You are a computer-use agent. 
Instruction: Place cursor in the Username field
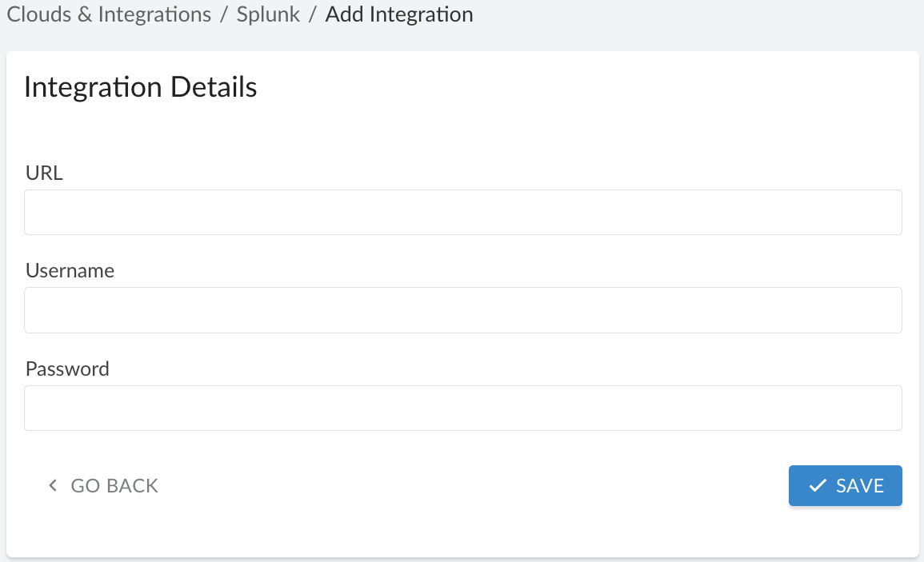462,309
